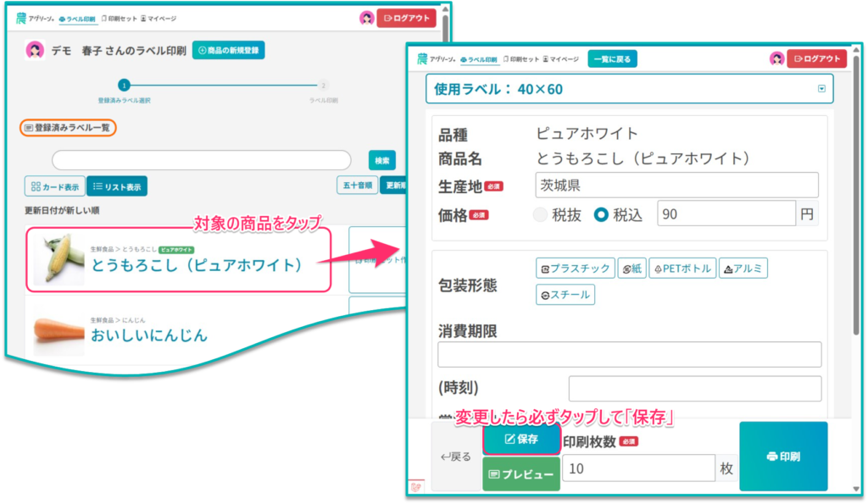
Task: Click the 一覧に戻る button
Action: pyautogui.click(x=612, y=59)
